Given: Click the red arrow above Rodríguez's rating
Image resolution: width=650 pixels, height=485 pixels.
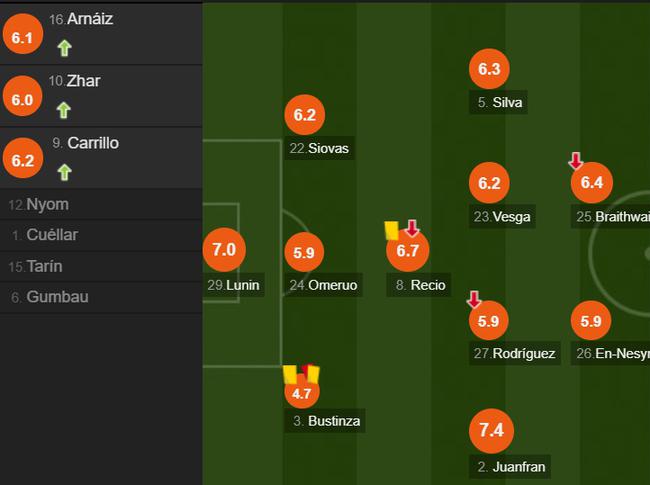Looking at the screenshot, I should [474, 299].
